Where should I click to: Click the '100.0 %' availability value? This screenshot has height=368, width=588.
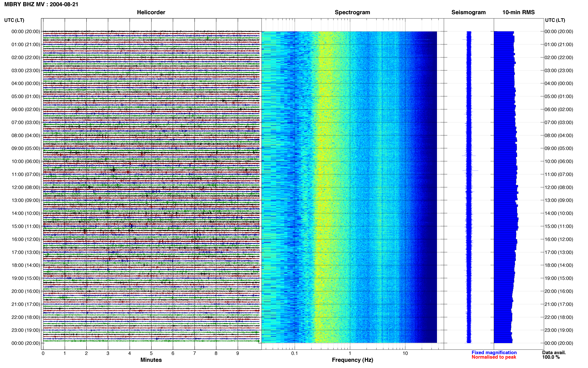pos(551,357)
